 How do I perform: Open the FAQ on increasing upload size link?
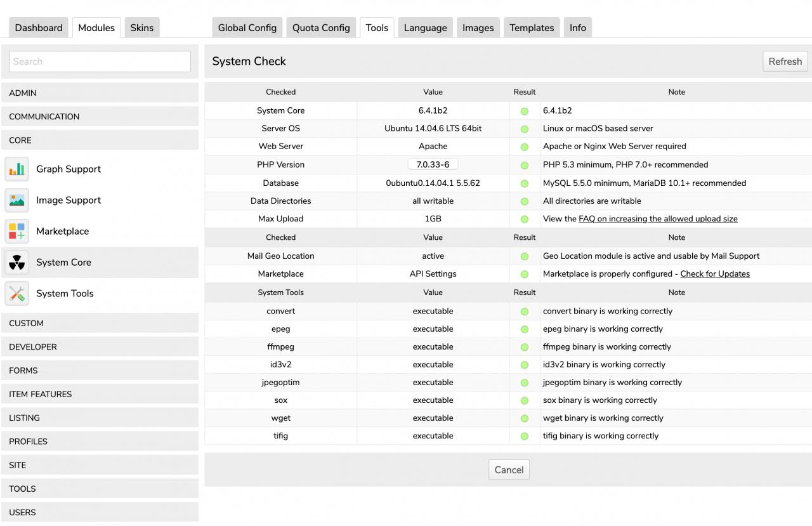[658, 219]
